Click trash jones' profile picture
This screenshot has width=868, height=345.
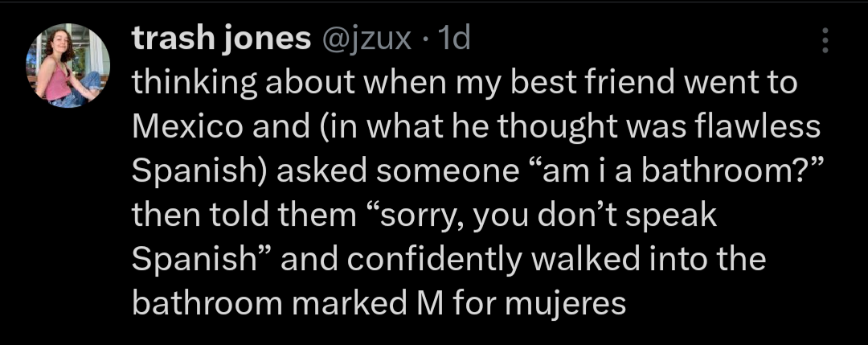pyautogui.click(x=68, y=65)
